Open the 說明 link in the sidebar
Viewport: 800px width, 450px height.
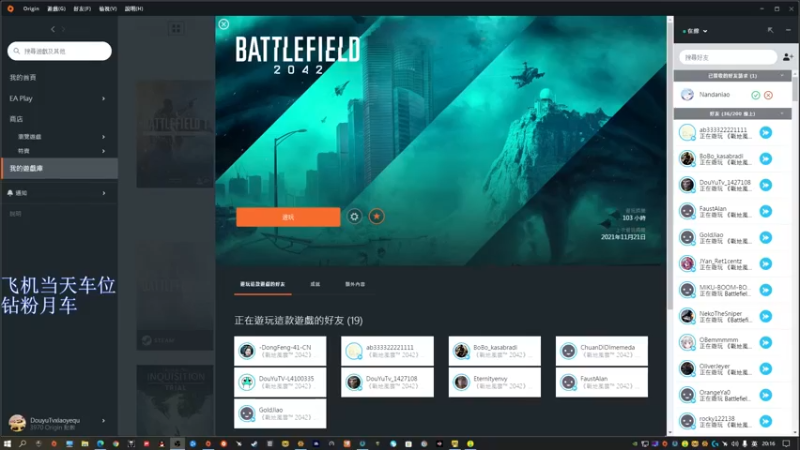point(15,214)
